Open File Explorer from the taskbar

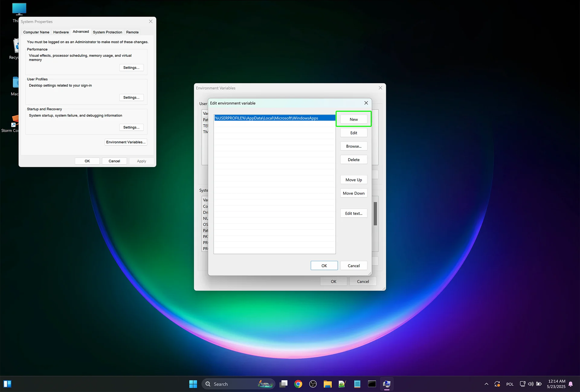point(327,384)
